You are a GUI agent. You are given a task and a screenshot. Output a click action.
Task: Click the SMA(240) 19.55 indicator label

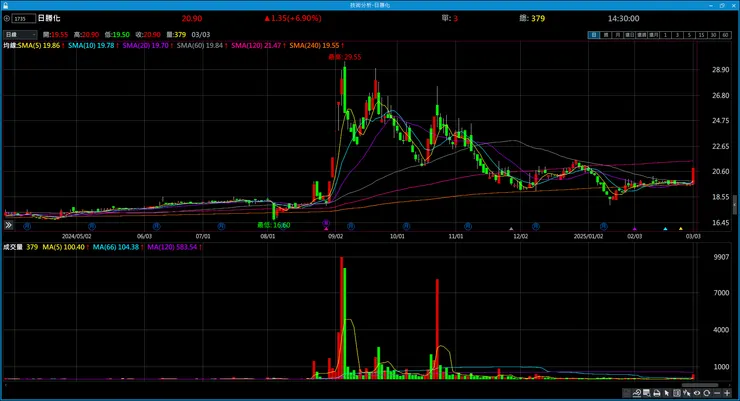[315, 45]
